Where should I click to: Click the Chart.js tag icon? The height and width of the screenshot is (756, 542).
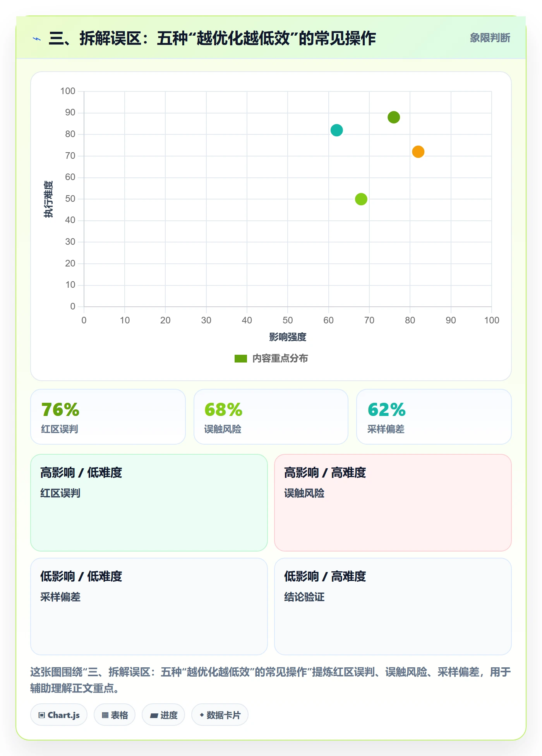(42, 715)
